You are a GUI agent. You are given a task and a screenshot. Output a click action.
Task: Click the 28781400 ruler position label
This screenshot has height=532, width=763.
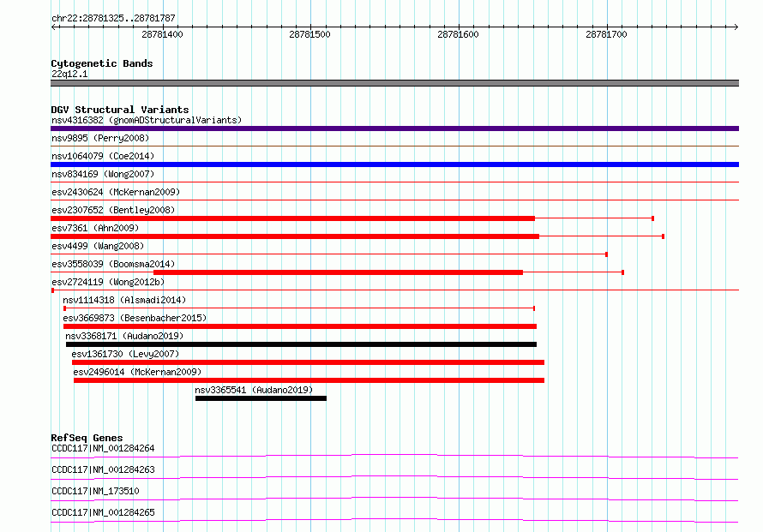click(163, 34)
